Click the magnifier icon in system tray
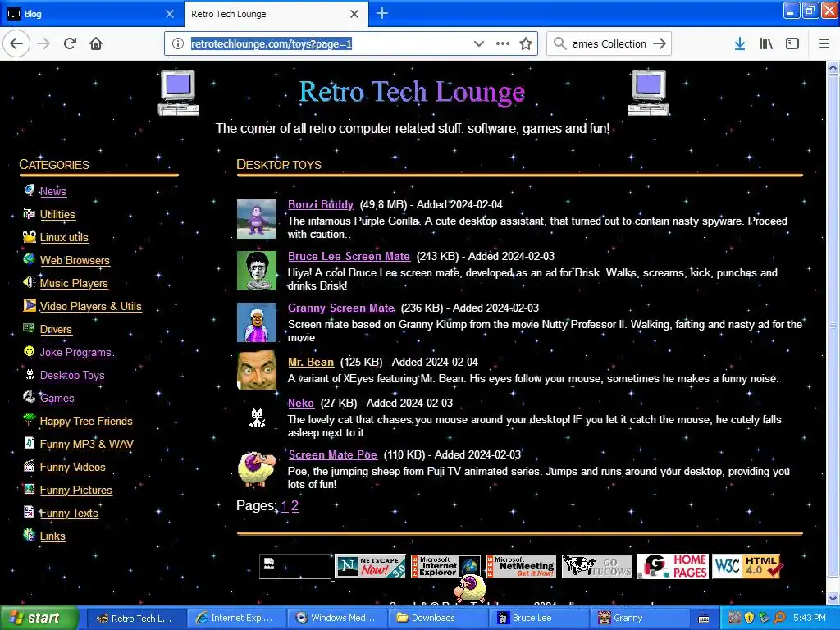Viewport: 840px width, 630px height. tap(779, 618)
